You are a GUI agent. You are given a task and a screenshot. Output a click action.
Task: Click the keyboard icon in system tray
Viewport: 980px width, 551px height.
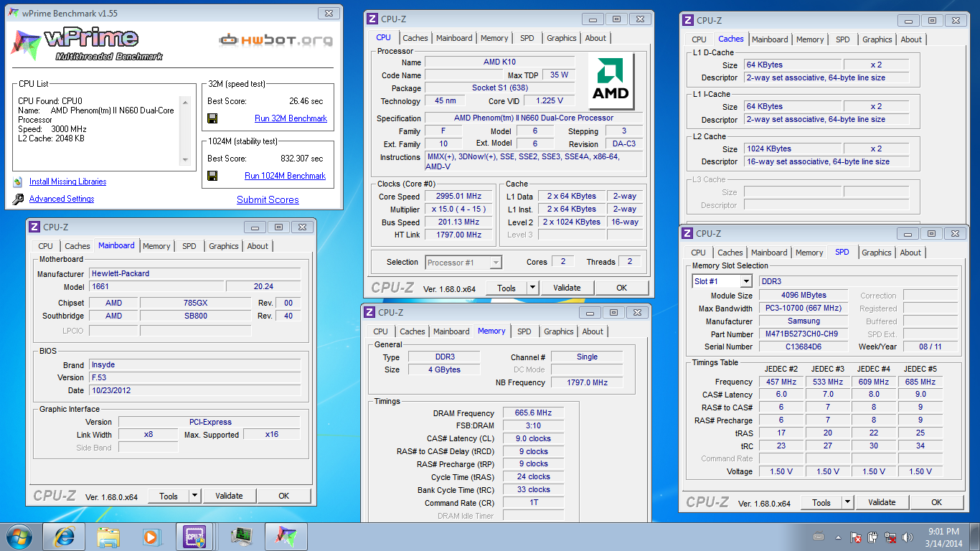tap(819, 537)
